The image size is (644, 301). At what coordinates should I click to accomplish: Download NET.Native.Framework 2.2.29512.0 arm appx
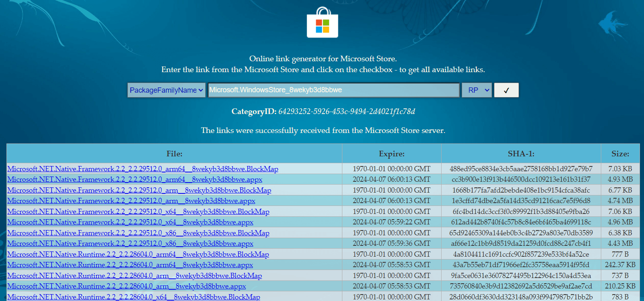click(131, 201)
